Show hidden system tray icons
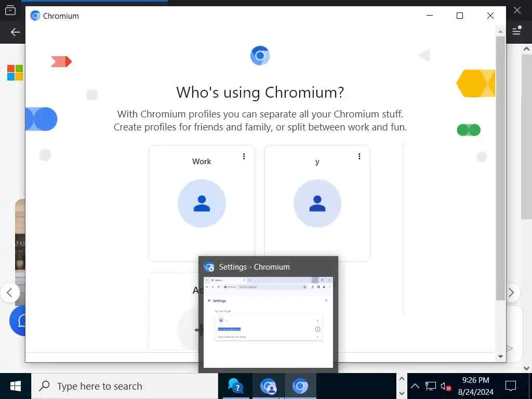 (x=415, y=386)
